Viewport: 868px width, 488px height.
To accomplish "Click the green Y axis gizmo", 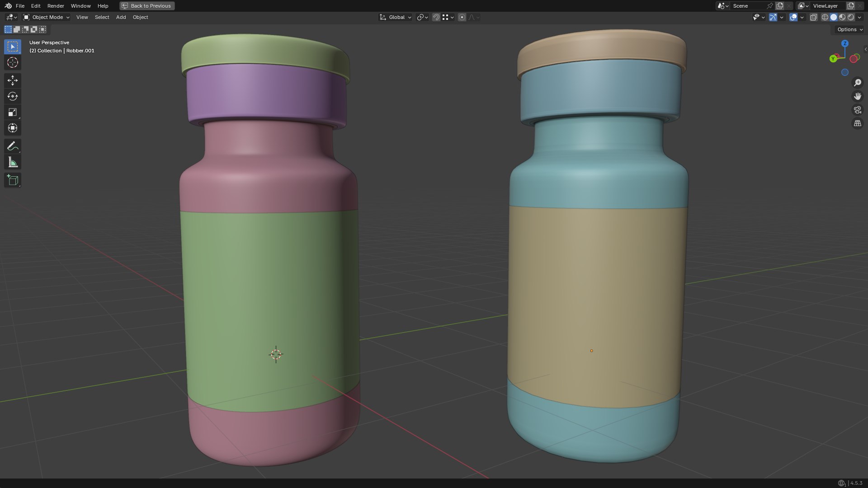I will pyautogui.click(x=833, y=59).
